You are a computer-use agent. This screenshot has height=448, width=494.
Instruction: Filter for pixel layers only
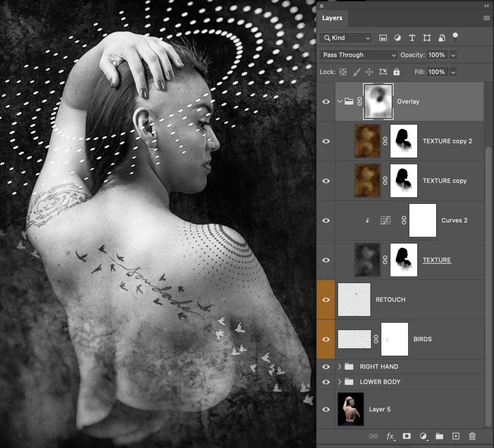383,37
